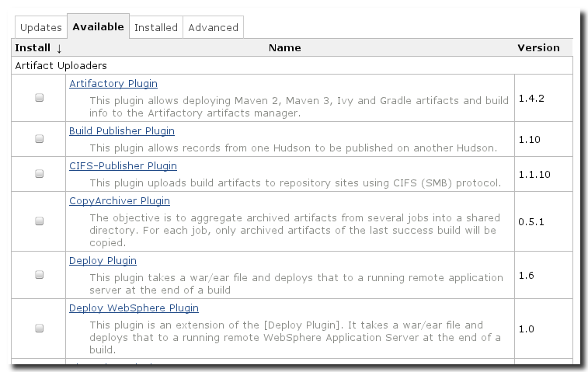Select the CopyArchiver Plugin install checkbox
Viewport: 588px width, 372px height.
point(40,221)
